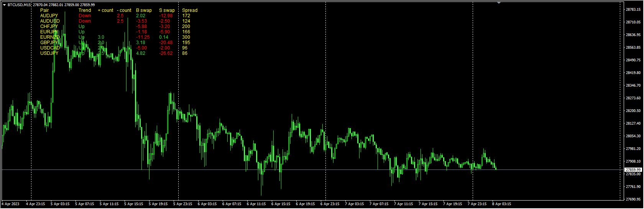The width and height of the screenshot is (644, 209).
Task: Click the EURNZD pair row label
Action: coord(50,37)
